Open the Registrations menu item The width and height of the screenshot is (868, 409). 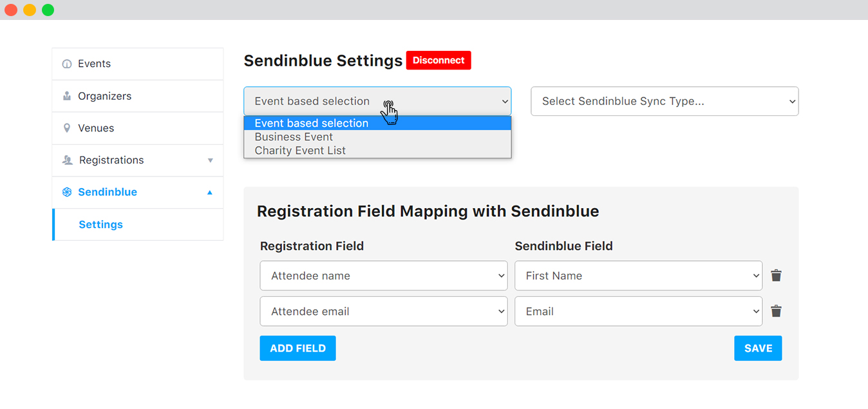click(138, 160)
